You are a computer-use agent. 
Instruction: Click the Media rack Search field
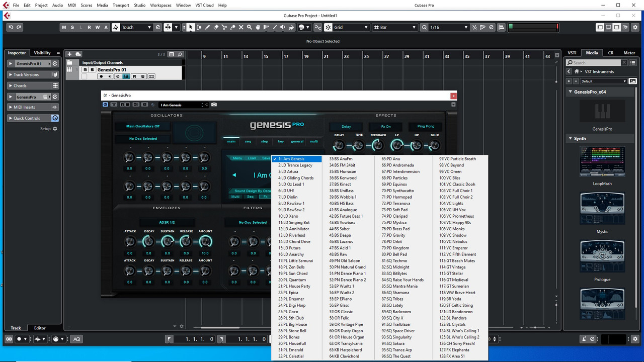594,63
